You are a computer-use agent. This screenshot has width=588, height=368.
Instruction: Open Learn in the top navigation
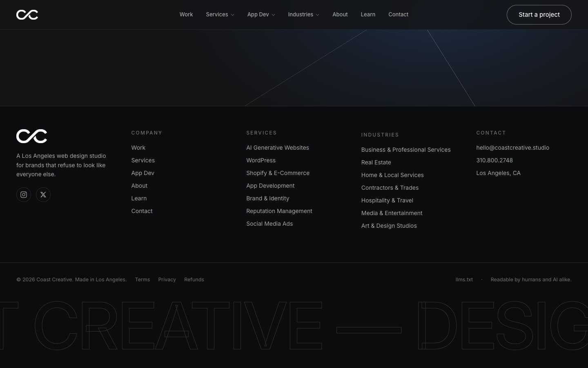pyautogui.click(x=368, y=14)
